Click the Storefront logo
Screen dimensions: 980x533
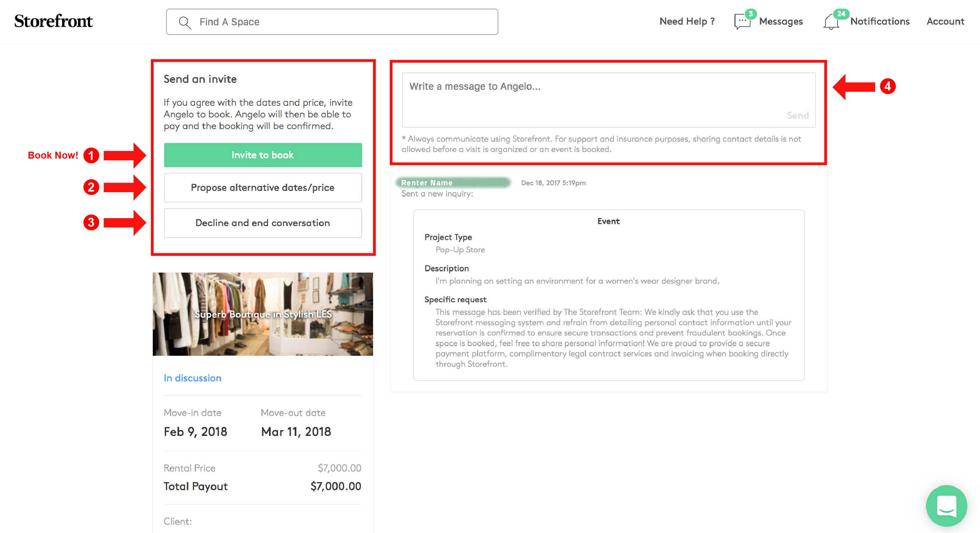(x=53, y=21)
